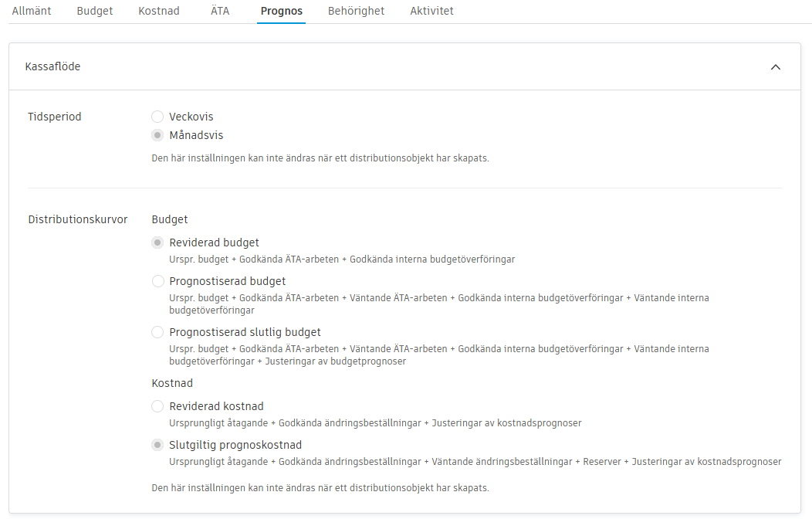
Task: Choose the Prognostiserad budget option
Action: [157, 280]
